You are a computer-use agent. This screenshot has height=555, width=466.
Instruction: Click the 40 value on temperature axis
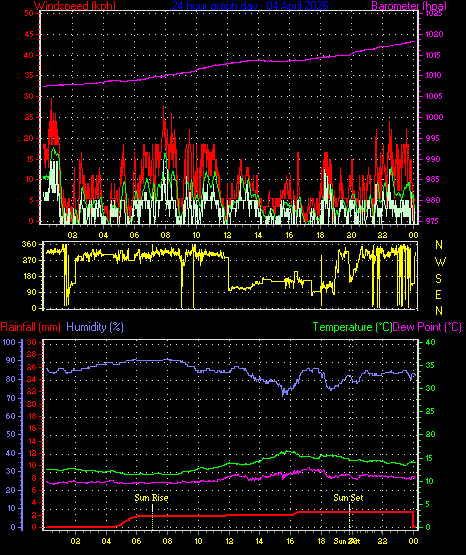click(430, 342)
